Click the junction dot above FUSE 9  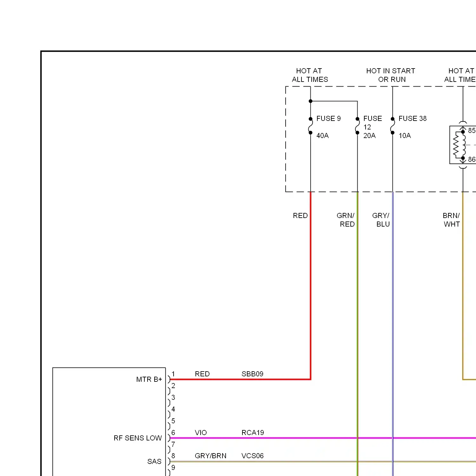(x=310, y=101)
